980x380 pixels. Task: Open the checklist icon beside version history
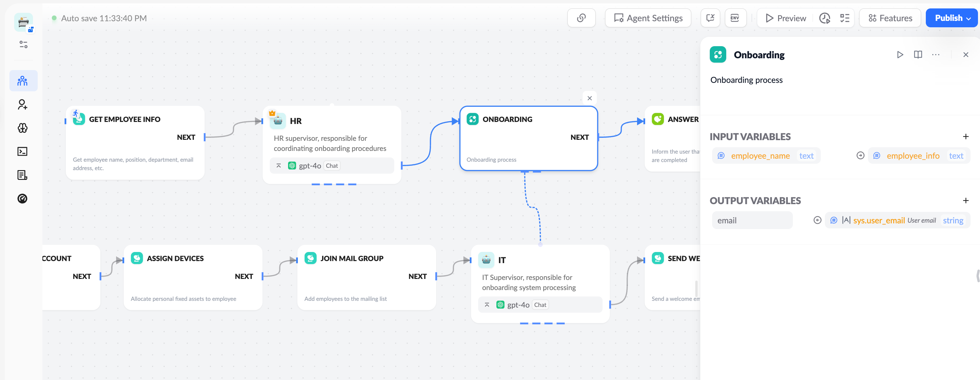[845, 18]
